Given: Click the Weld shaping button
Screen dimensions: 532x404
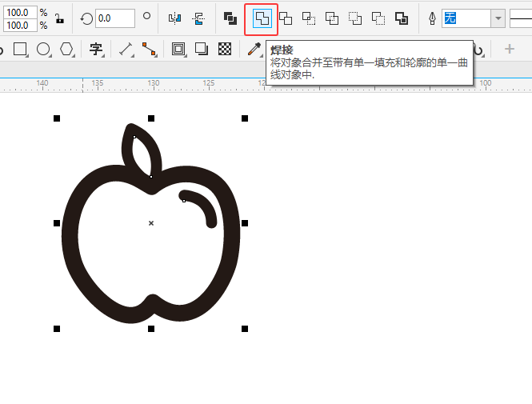Looking at the screenshot, I should [262, 18].
